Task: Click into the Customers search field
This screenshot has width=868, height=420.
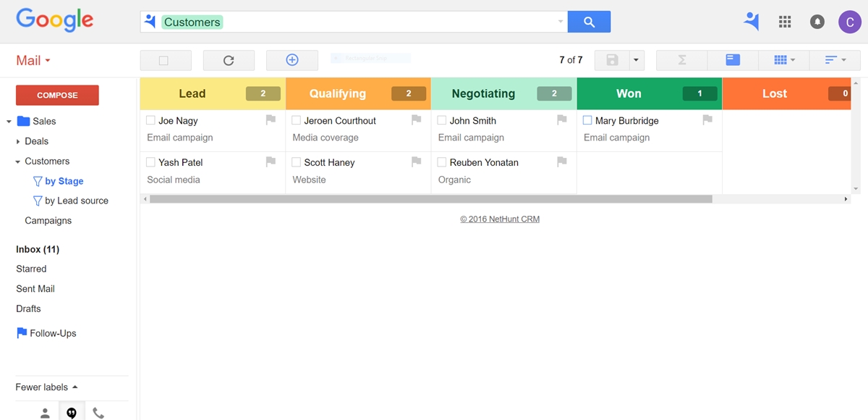Action: click(x=353, y=22)
